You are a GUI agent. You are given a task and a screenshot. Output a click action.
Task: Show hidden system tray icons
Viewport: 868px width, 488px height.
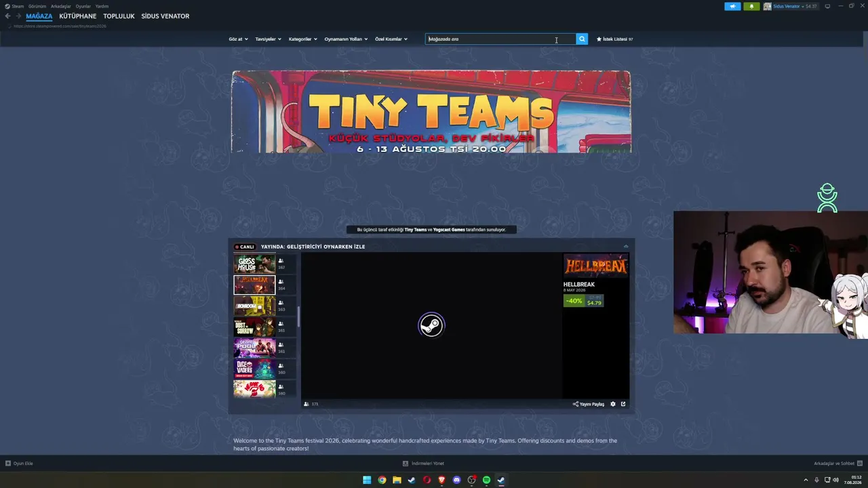click(806, 480)
